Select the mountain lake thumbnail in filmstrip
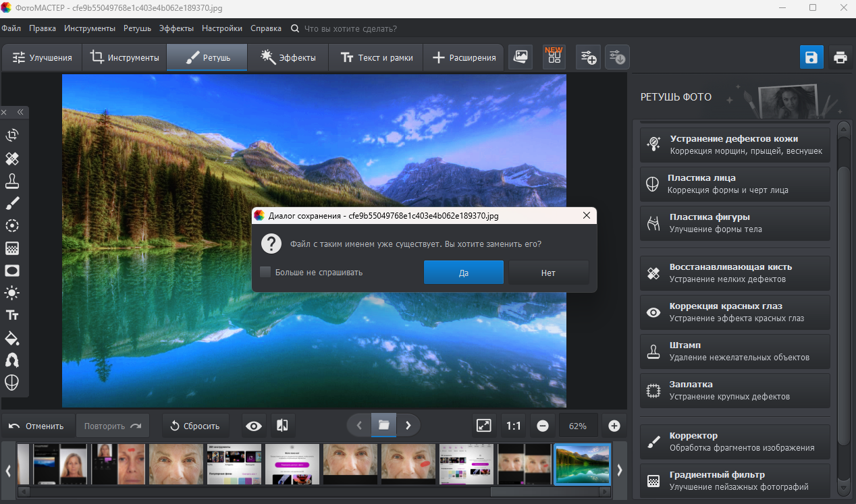 pos(583,464)
